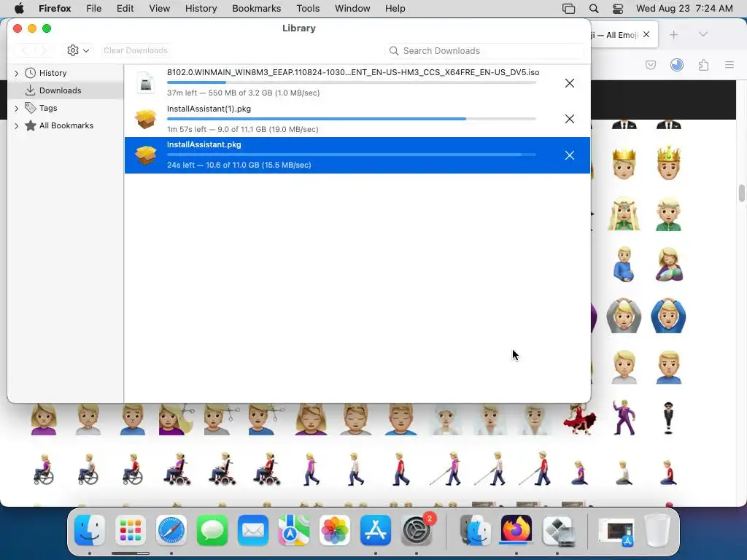The image size is (747, 560).
Task: Open Maps from the Dock
Action: 294,530
